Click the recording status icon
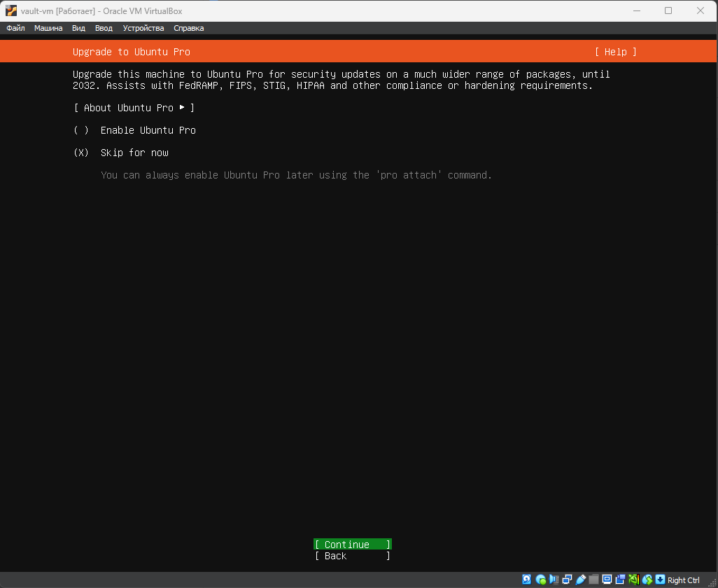 tap(621, 580)
